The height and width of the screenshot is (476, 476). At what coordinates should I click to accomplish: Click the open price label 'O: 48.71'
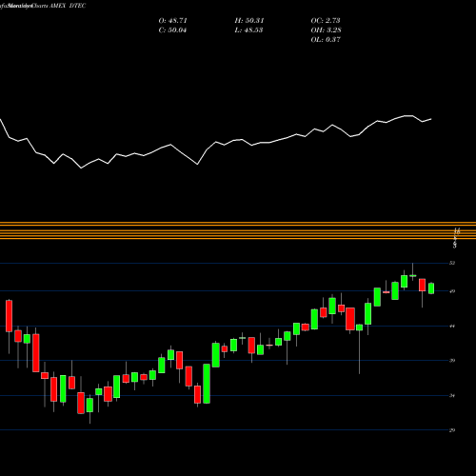[x=172, y=21]
